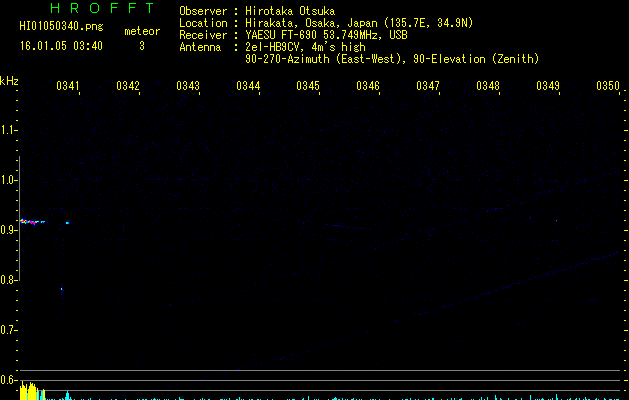The width and height of the screenshot is (629, 400).
Task: Click the faint echo near 0.8 kHz
Action: point(62,289)
